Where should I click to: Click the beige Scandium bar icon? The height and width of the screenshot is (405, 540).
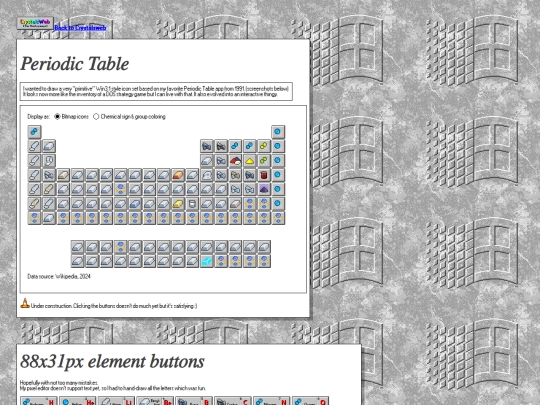[x=63, y=175]
